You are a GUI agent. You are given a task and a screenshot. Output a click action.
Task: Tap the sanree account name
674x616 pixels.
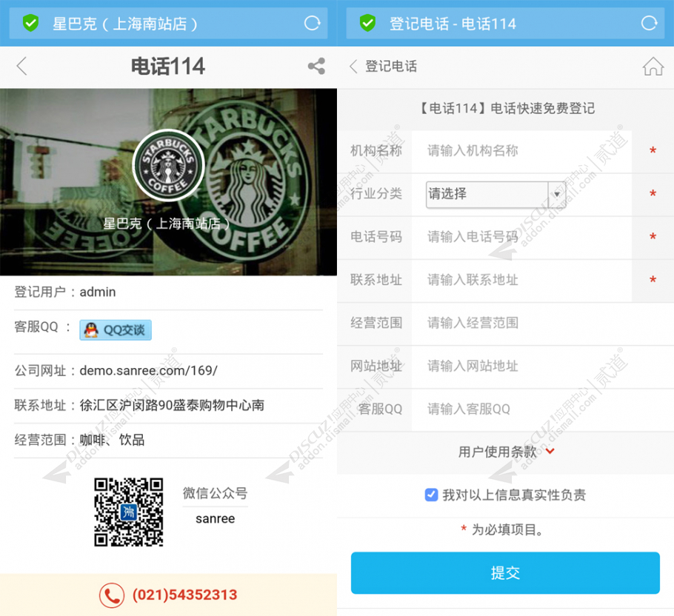coord(216,519)
